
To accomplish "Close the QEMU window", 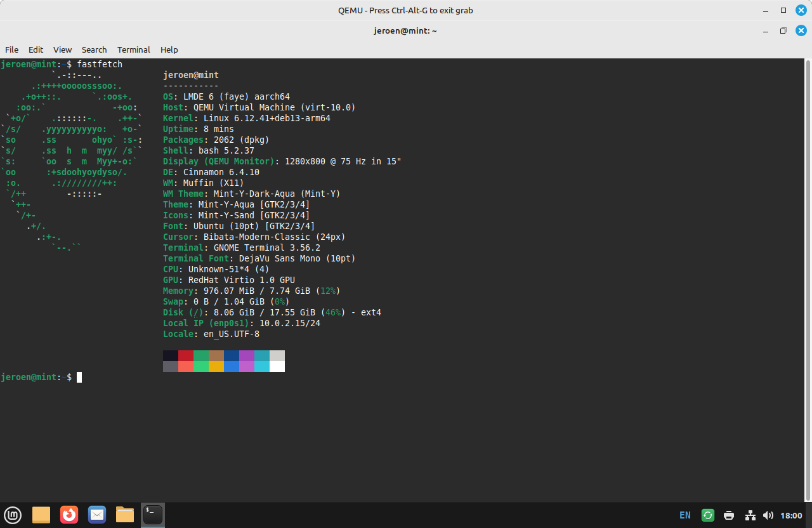I will pyautogui.click(x=801, y=10).
